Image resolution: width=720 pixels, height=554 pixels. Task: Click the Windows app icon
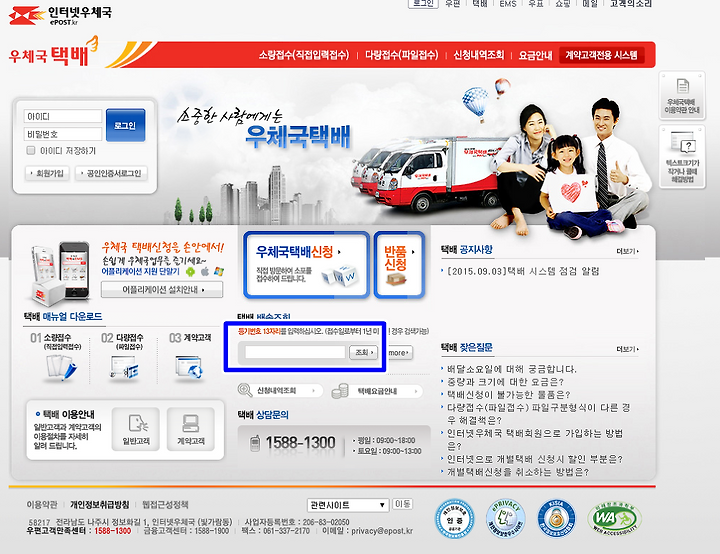point(219,271)
